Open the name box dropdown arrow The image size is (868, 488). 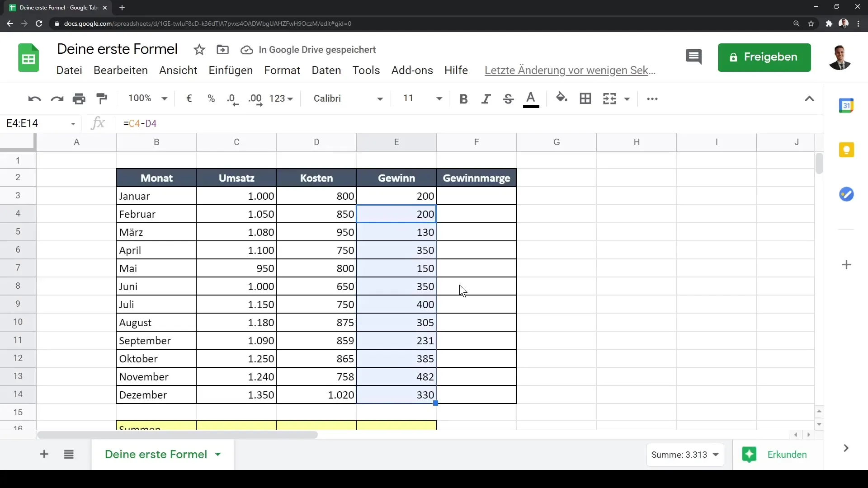point(73,124)
